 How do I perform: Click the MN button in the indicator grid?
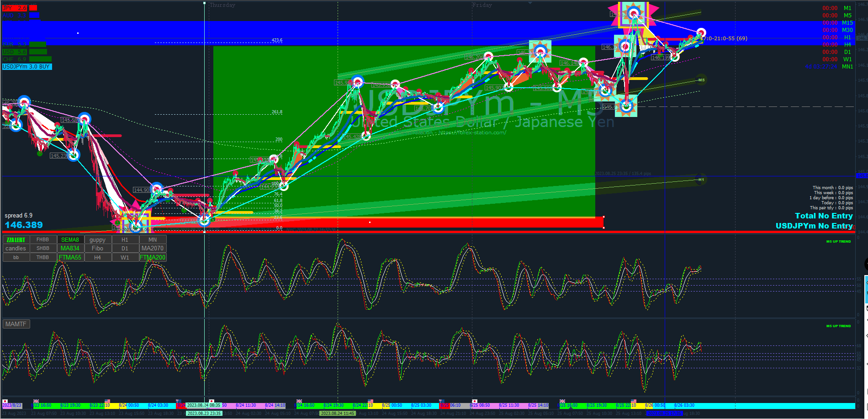[x=153, y=240]
